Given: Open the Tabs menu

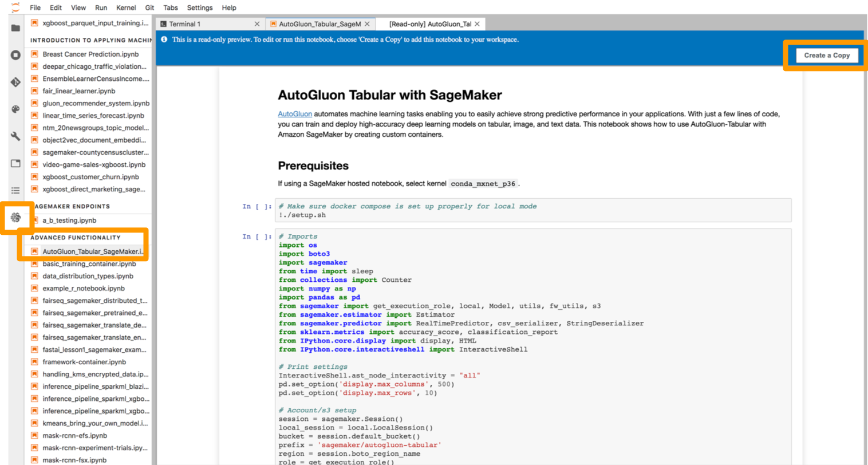Looking at the screenshot, I should pos(171,7).
